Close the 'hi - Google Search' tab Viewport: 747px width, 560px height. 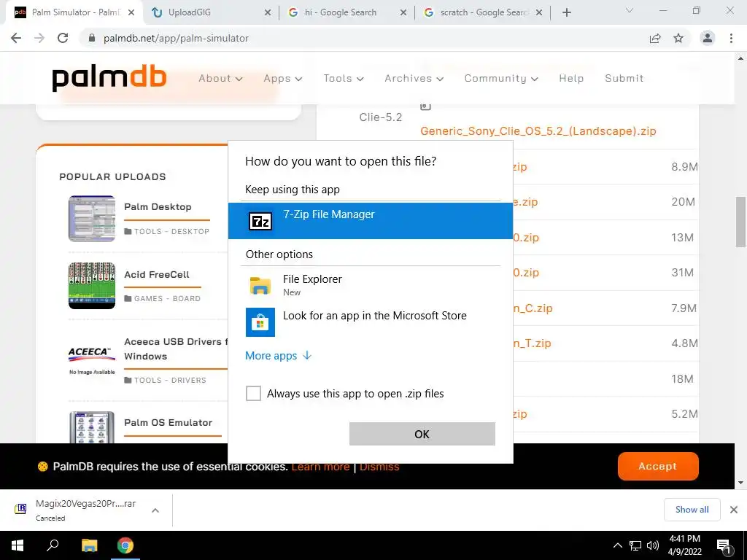click(x=403, y=12)
